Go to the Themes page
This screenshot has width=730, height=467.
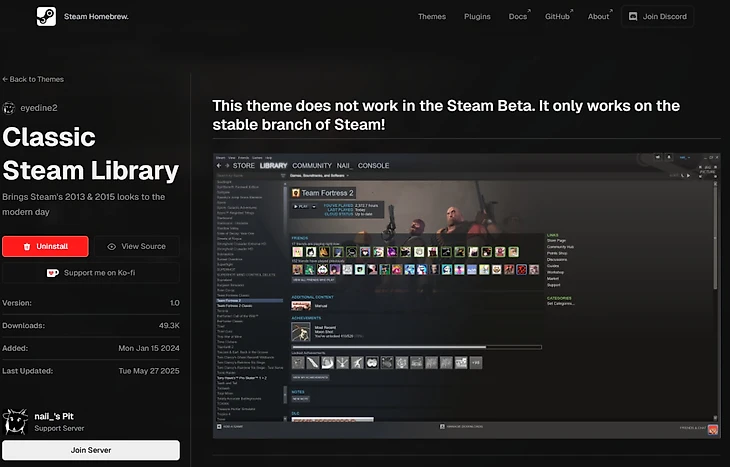point(432,16)
